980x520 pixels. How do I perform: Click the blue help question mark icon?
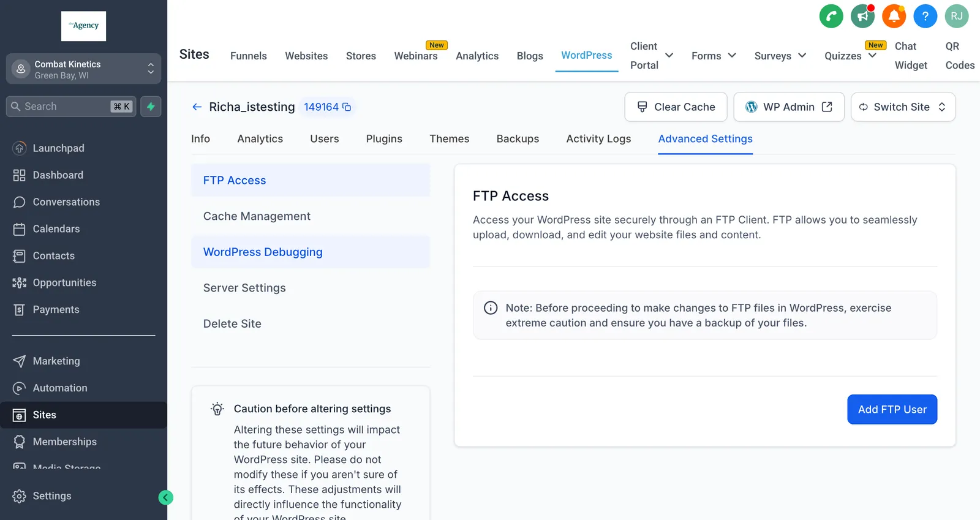(x=925, y=16)
